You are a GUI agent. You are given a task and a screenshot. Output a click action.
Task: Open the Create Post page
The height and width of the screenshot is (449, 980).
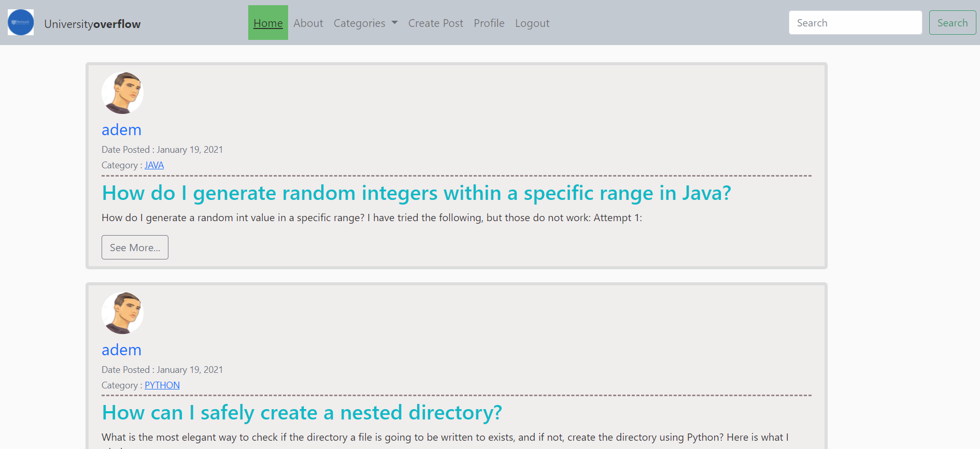(x=436, y=23)
